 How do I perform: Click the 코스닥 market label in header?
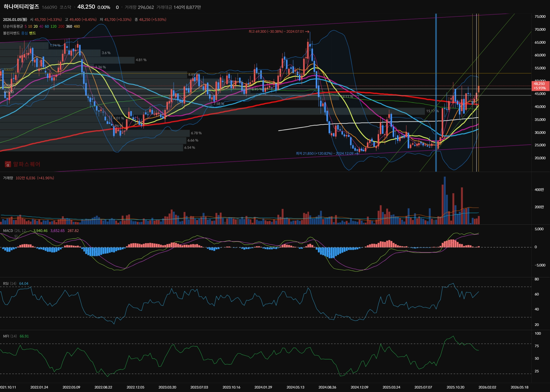pyautogui.click(x=65, y=7)
